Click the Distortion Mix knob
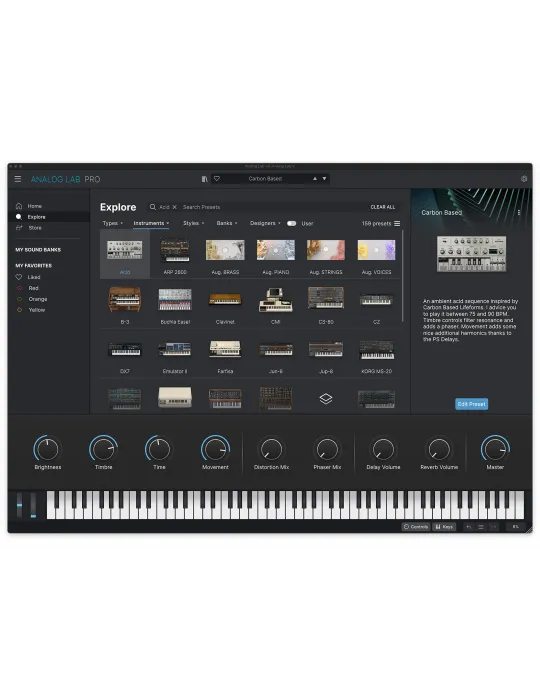The height and width of the screenshot is (700, 540). 271,449
